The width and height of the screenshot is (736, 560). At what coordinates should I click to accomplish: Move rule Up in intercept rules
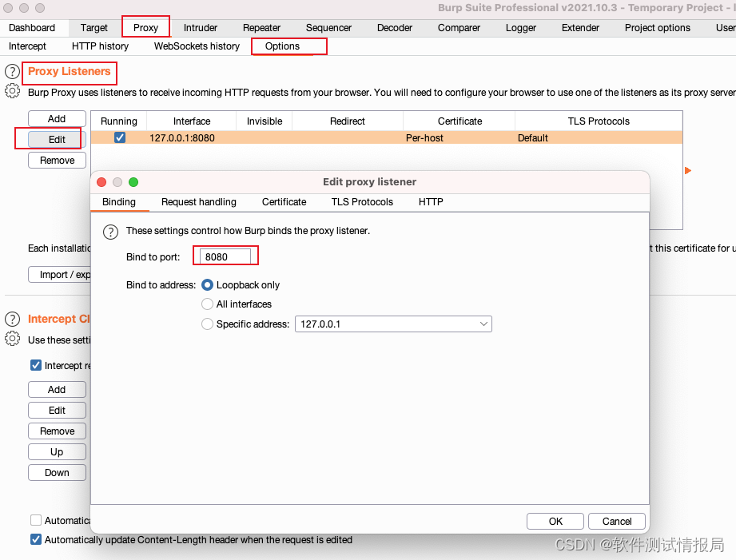coord(57,451)
